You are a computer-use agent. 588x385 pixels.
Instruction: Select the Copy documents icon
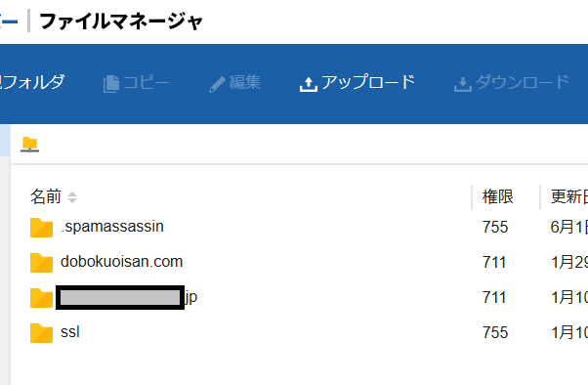pos(111,84)
